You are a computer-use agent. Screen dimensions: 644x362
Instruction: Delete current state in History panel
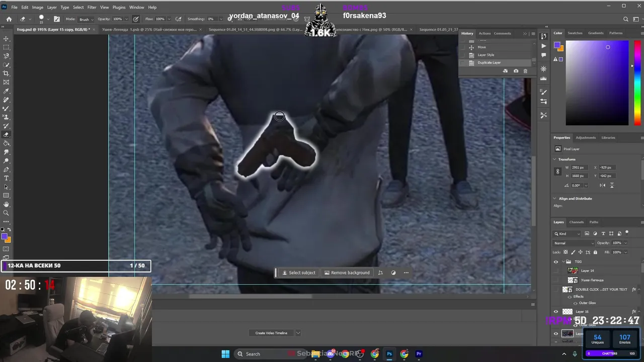tap(525, 71)
